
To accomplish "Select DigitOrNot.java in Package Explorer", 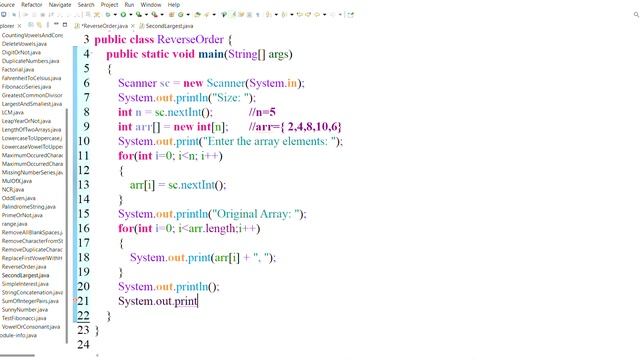I will pyautogui.click(x=21, y=52).
